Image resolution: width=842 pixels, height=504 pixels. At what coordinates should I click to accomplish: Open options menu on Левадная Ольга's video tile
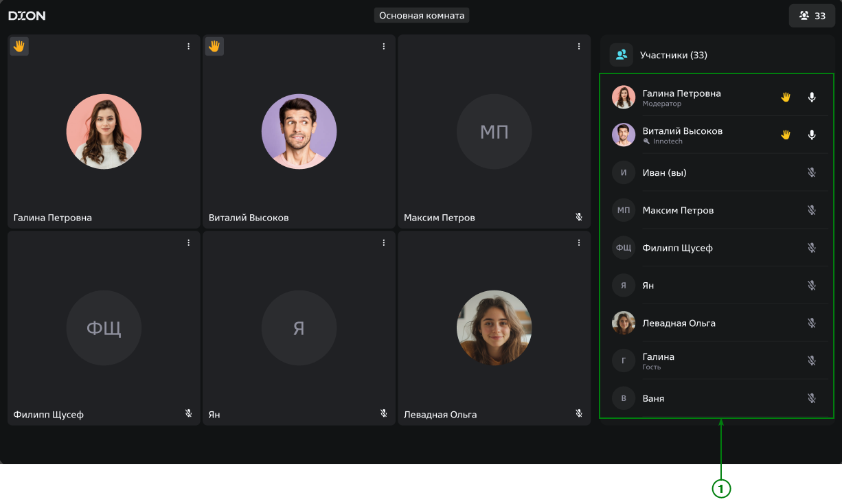coord(579,242)
